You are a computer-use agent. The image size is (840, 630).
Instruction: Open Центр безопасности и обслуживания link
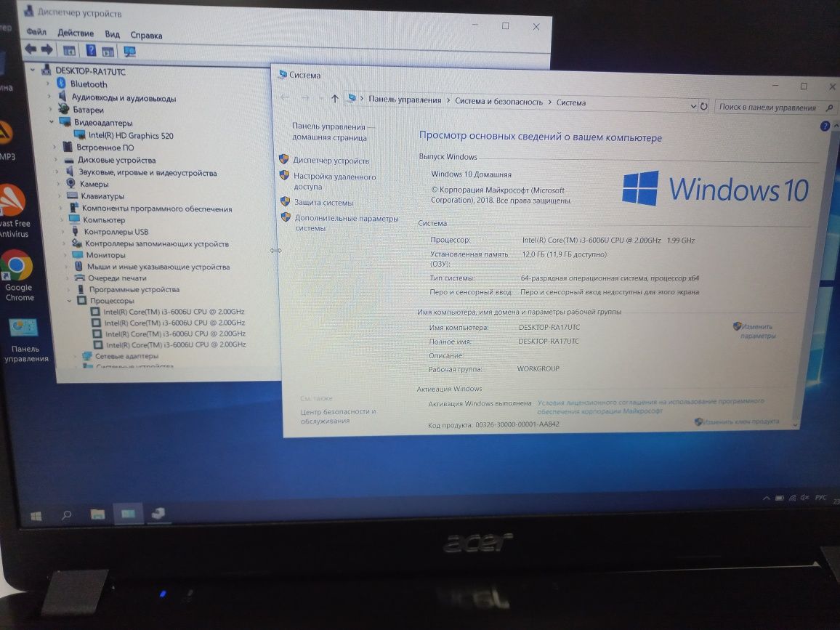click(338, 416)
